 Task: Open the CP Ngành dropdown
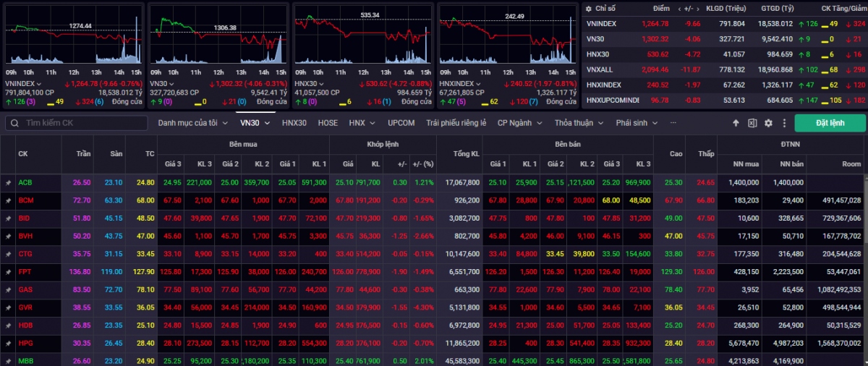pos(519,123)
